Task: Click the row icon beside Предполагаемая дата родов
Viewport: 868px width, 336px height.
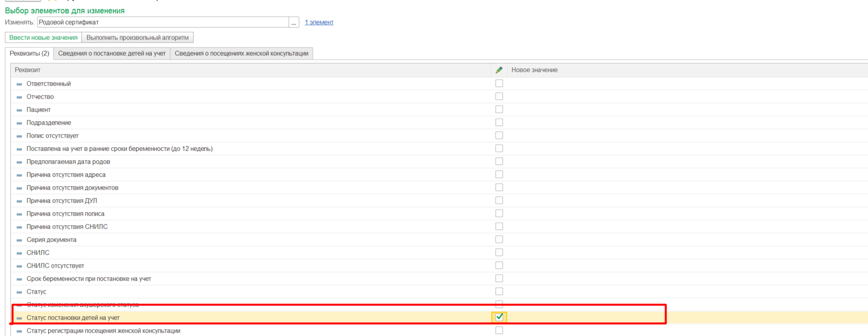Action: pos(19,162)
